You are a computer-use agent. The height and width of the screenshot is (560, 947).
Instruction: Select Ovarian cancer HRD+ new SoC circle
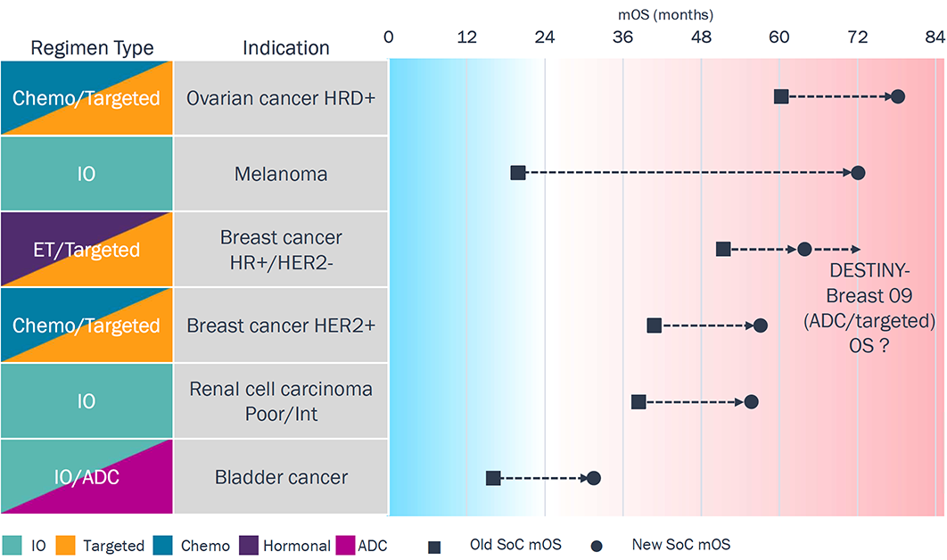coord(898,96)
